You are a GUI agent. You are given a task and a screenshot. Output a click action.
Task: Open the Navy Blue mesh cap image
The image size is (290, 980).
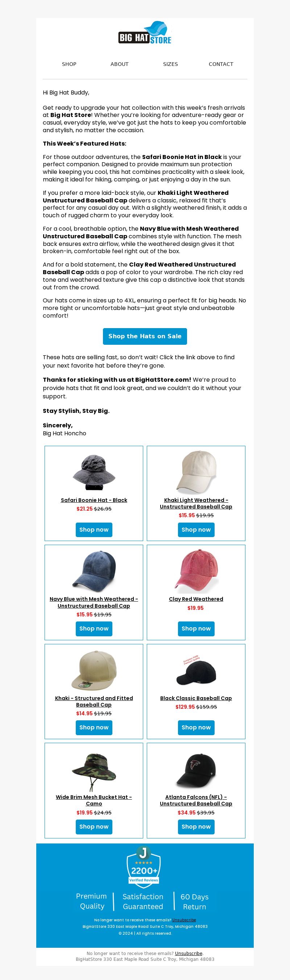[x=94, y=571]
